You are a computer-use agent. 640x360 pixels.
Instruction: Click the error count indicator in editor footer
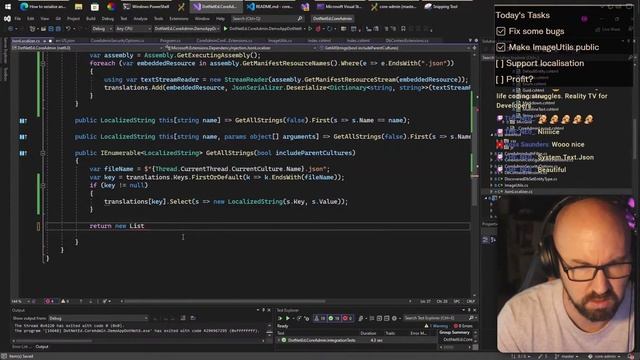(x=49, y=301)
